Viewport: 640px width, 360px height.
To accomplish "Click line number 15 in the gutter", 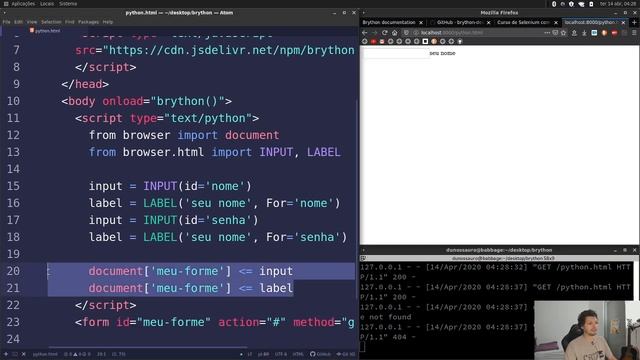I will click(13, 186).
